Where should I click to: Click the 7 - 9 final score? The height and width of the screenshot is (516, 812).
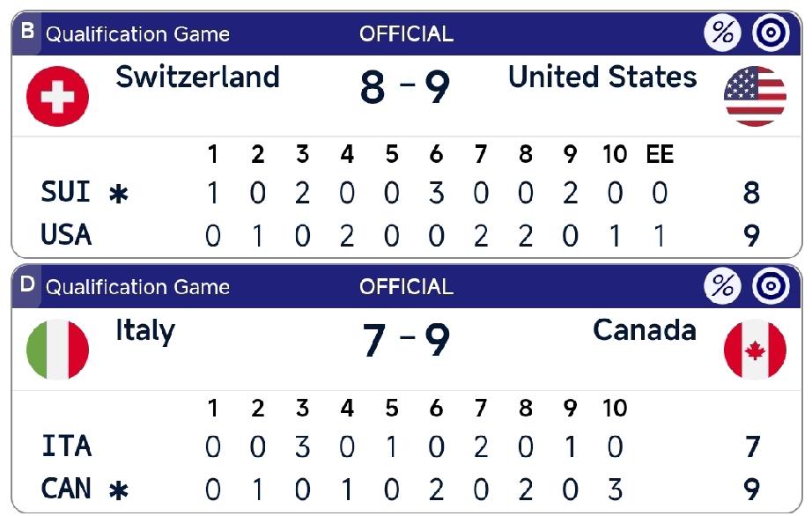(405, 342)
